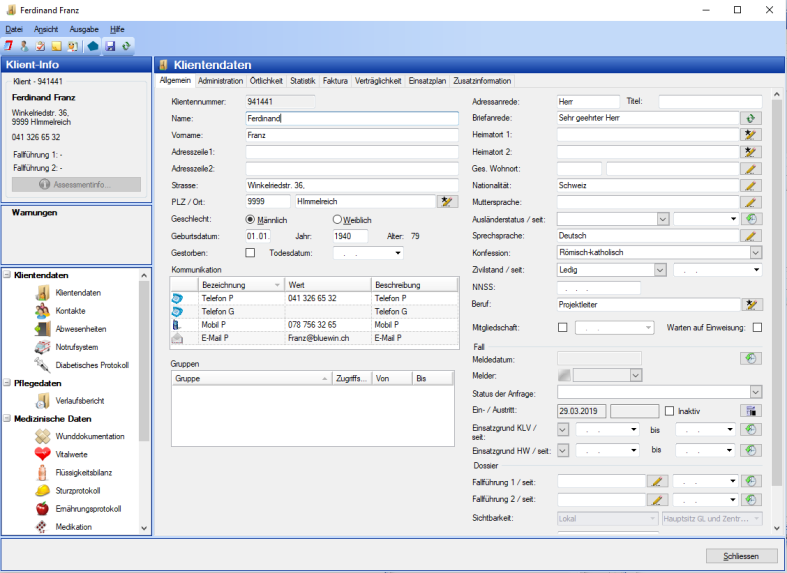Open Notrufsystem in the sidebar
The width and height of the screenshot is (787, 573).
point(79,347)
